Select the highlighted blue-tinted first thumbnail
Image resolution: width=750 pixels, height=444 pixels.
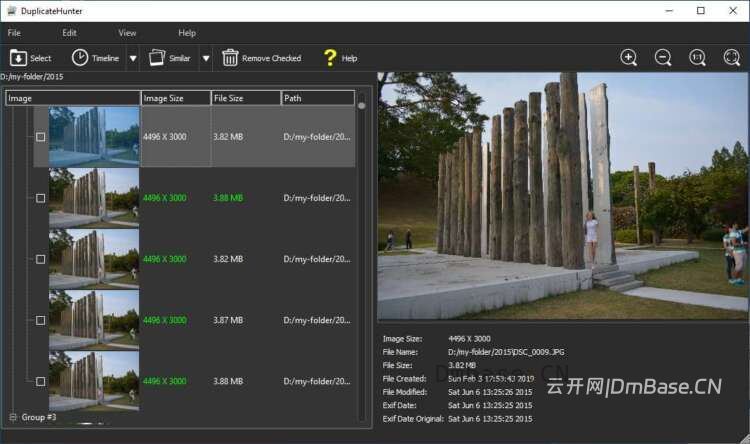pyautogui.click(x=94, y=137)
